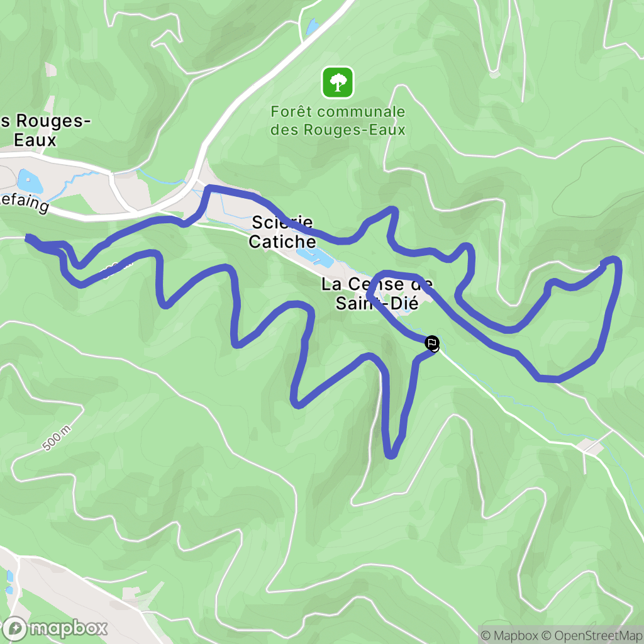Click the green forest park tree icon

point(338,82)
